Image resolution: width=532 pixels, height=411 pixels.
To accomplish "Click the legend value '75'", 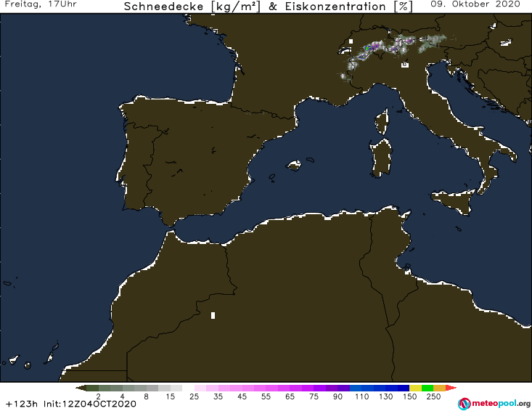I will click(314, 396).
